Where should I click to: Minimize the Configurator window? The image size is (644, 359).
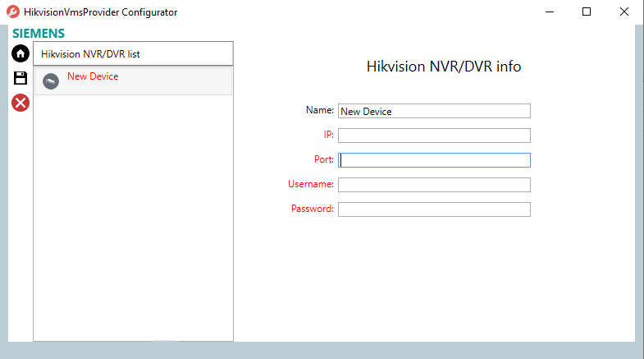[549, 12]
